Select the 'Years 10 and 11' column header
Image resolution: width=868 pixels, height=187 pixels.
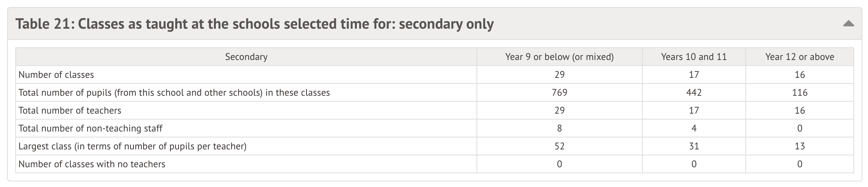point(694,57)
